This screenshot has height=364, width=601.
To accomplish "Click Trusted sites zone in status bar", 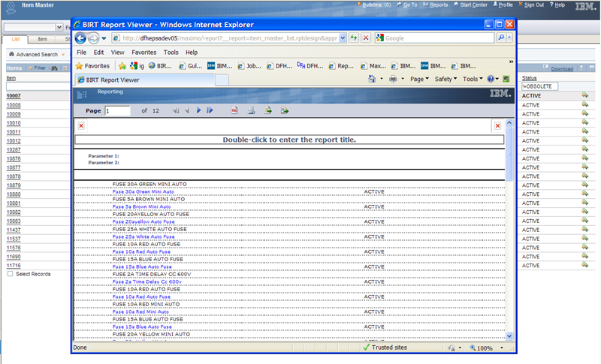I will click(x=385, y=347).
